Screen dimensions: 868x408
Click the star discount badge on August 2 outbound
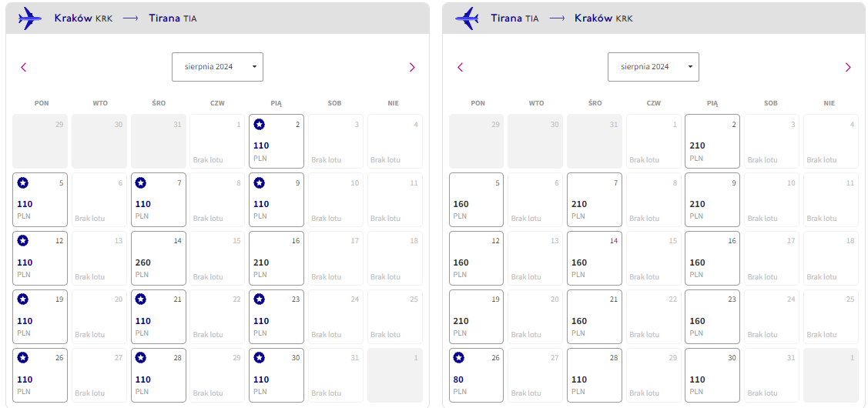pos(259,125)
